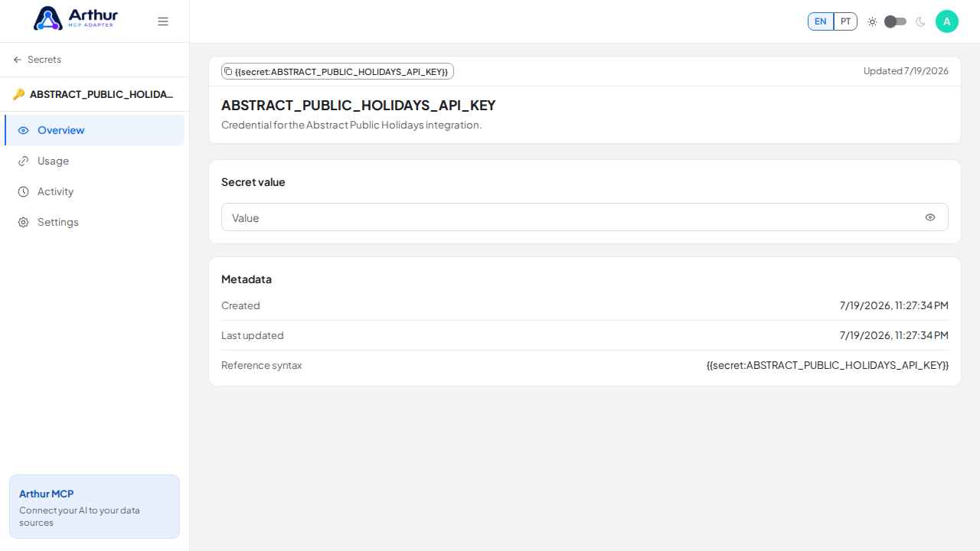Image resolution: width=980 pixels, height=551 pixels.
Task: Click the Last updated timestamp value
Action: coord(894,335)
